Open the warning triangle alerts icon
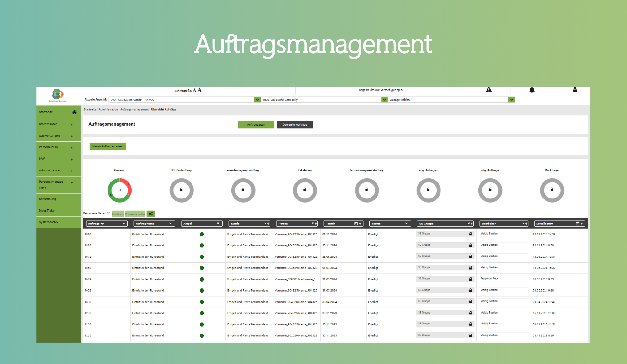627x364 pixels. [x=488, y=90]
